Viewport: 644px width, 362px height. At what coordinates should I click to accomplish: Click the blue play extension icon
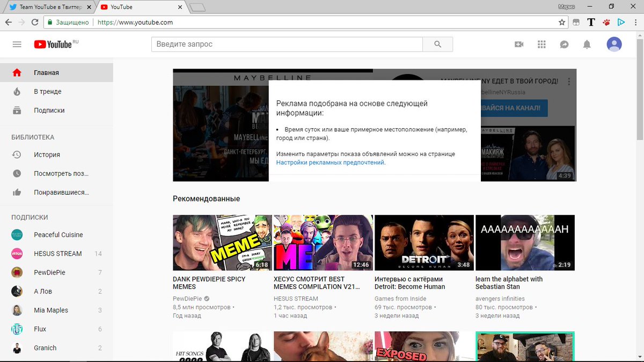coord(621,23)
